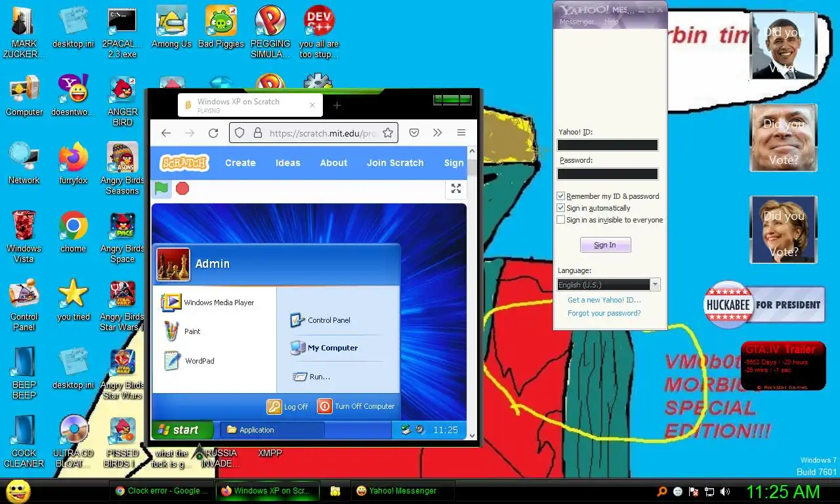Click the volume speaker tray icon
Image resolution: width=840 pixels, height=504 pixels.
coord(725,491)
